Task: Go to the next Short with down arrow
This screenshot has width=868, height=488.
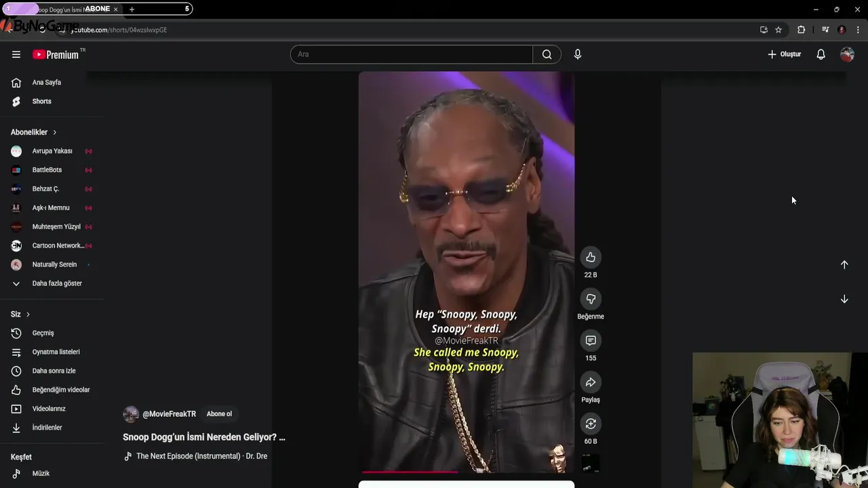Action: (844, 299)
